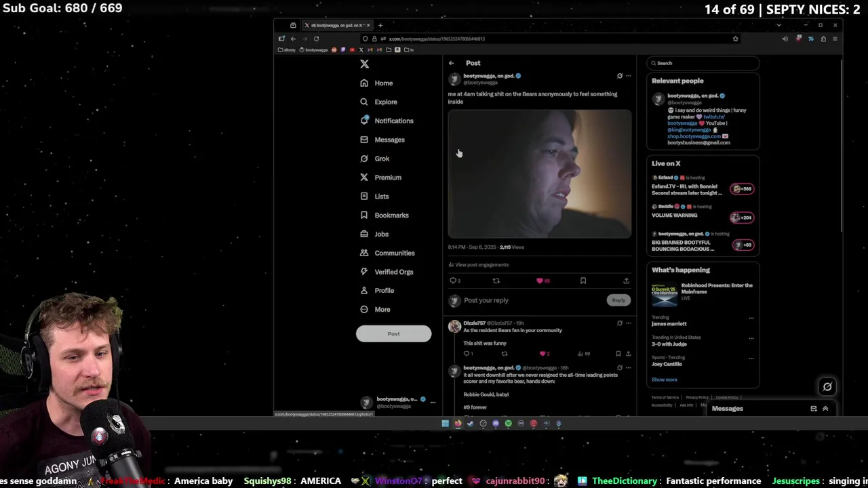Open more options on Dizzle757's comment
Viewport: 868px width, 488px height.
pos(629,323)
